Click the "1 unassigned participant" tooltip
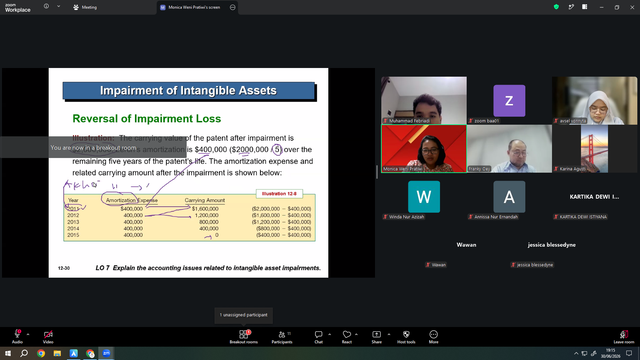Image resolution: width=640 pixels, height=360 pixels. pos(244,315)
